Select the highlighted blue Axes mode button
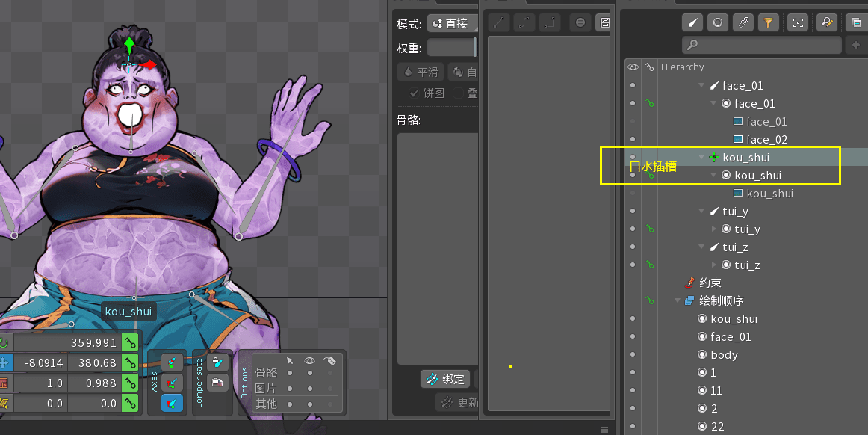The width and height of the screenshot is (868, 435). pyautogui.click(x=172, y=403)
